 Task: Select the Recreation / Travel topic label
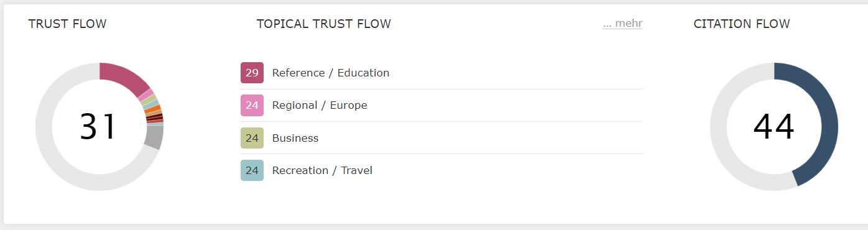point(322,170)
